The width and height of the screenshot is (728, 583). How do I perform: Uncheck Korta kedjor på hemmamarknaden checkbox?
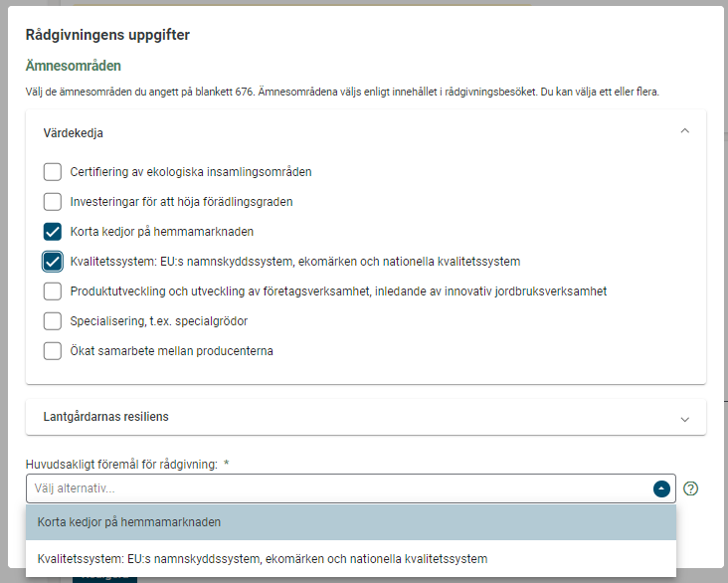tap(53, 232)
